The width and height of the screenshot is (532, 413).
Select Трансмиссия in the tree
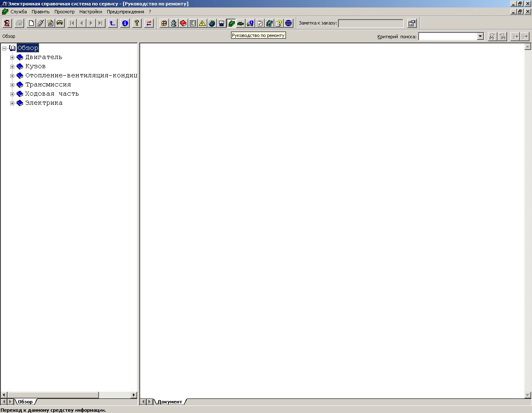click(x=48, y=84)
